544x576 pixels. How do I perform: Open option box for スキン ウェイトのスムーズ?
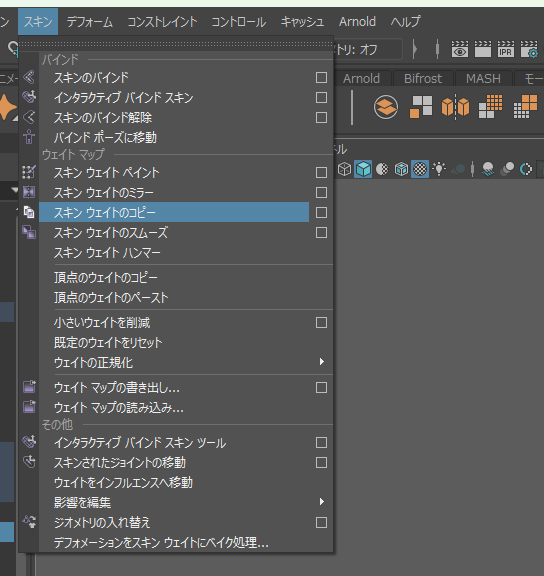click(x=321, y=232)
